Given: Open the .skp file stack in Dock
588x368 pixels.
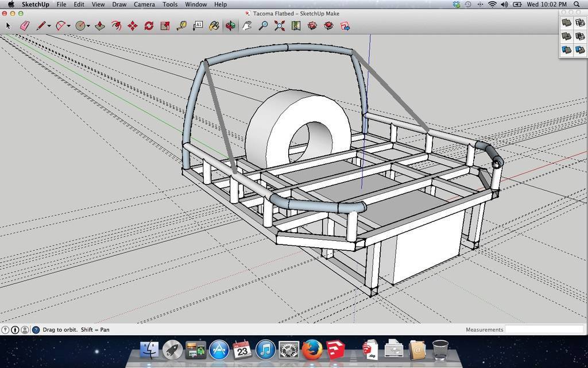Looking at the screenshot, I should pos(371,349).
